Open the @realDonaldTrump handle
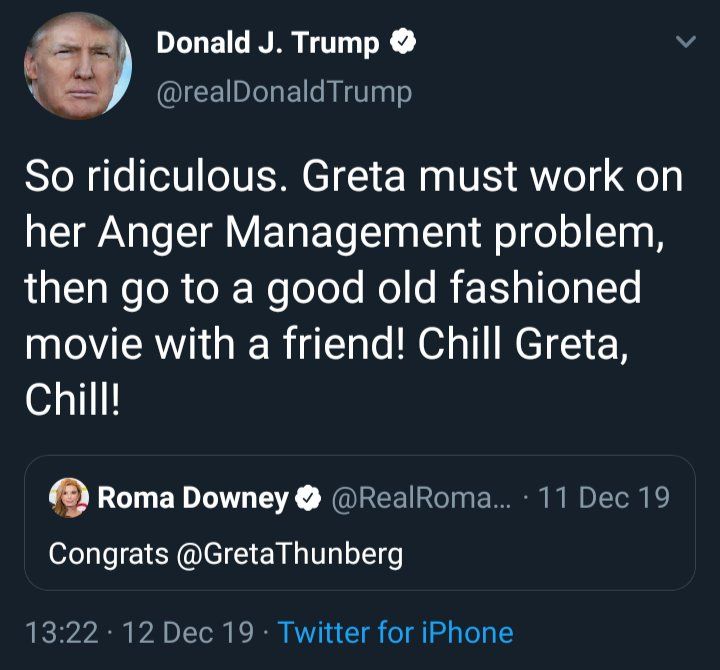 tap(284, 92)
